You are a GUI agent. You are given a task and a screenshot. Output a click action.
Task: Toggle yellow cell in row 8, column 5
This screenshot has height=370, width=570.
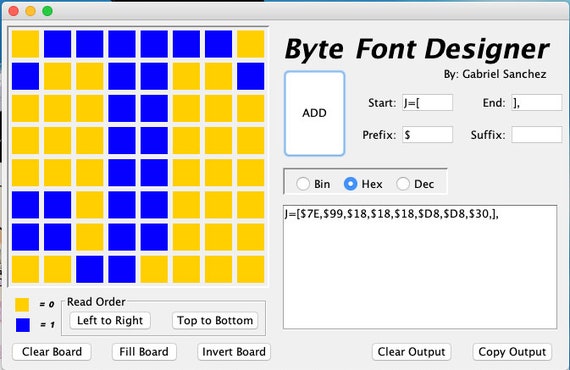click(x=154, y=269)
